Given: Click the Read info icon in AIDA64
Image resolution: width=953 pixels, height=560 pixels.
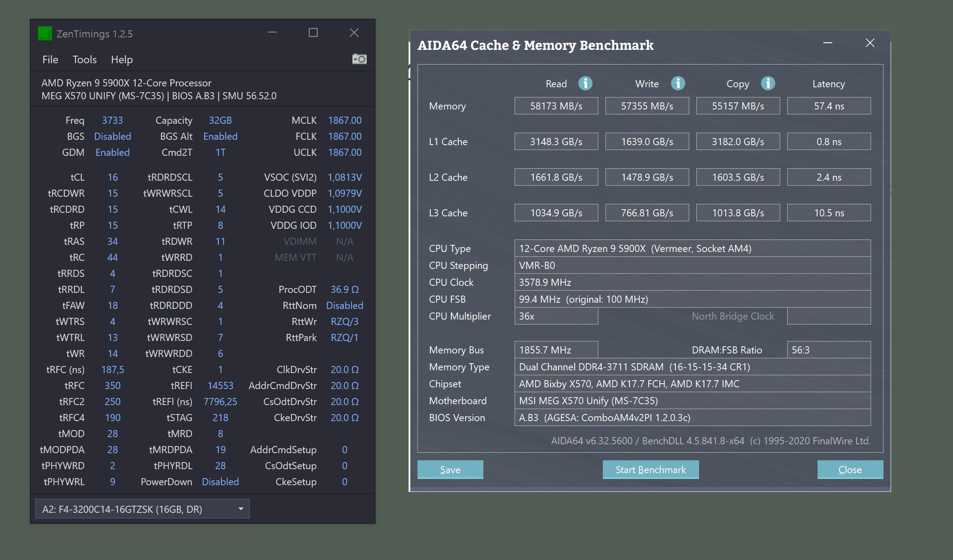Looking at the screenshot, I should 585,83.
